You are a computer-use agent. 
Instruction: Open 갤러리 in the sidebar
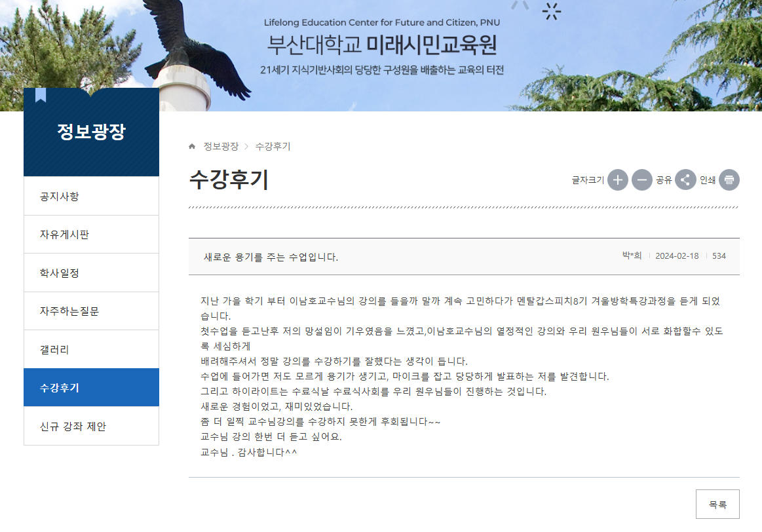(x=91, y=350)
